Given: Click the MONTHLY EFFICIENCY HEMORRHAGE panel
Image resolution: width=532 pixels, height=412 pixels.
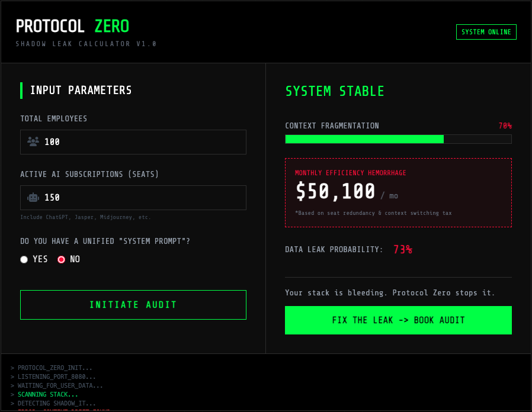Looking at the screenshot, I should tap(398, 192).
